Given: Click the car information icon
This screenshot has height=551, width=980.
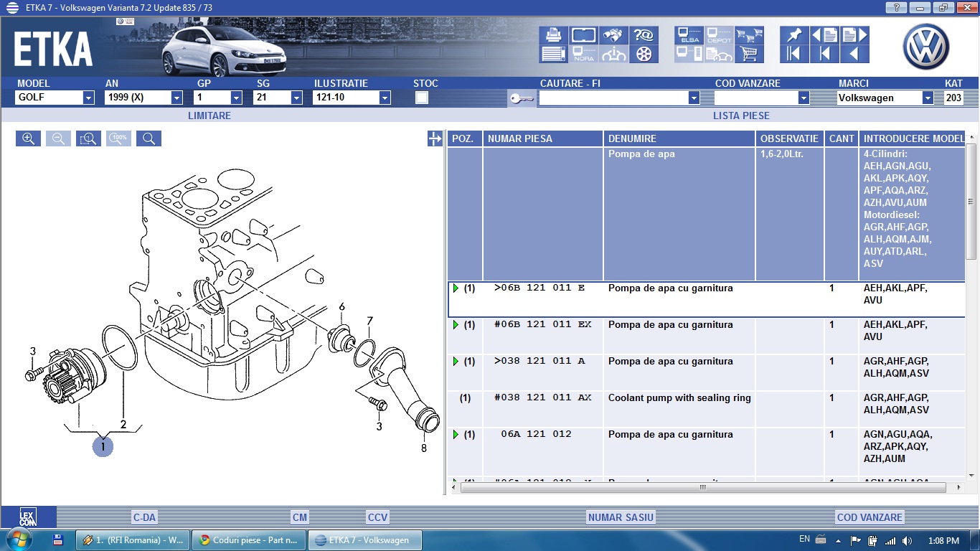Looking at the screenshot, I should 613,54.
